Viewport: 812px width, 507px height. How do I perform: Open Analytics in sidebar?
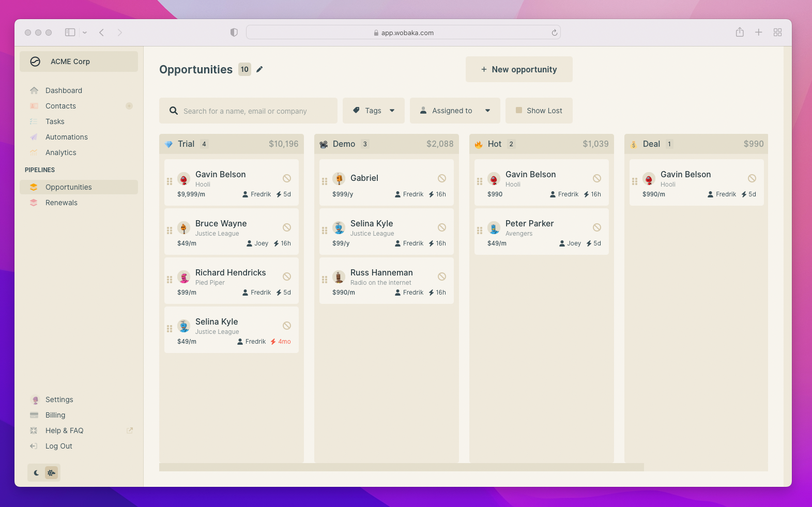pyautogui.click(x=79, y=152)
